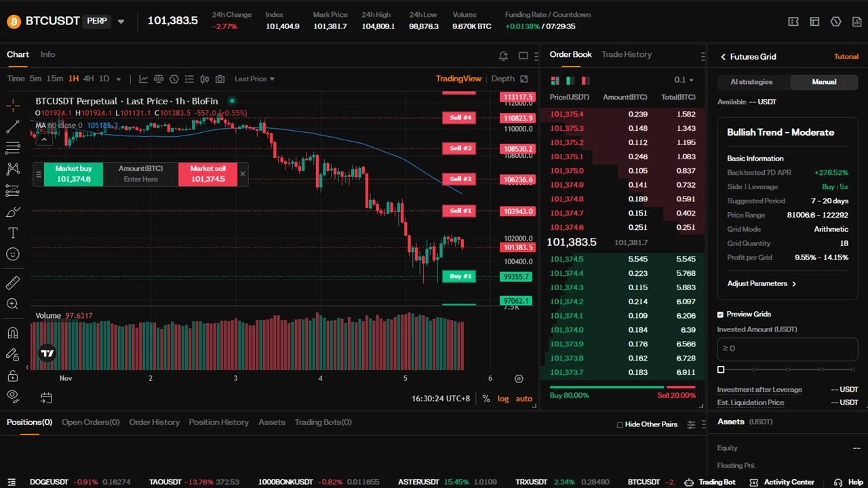This screenshot has height=488, width=868.
Task: Open the Tutorial link
Action: (x=846, y=57)
